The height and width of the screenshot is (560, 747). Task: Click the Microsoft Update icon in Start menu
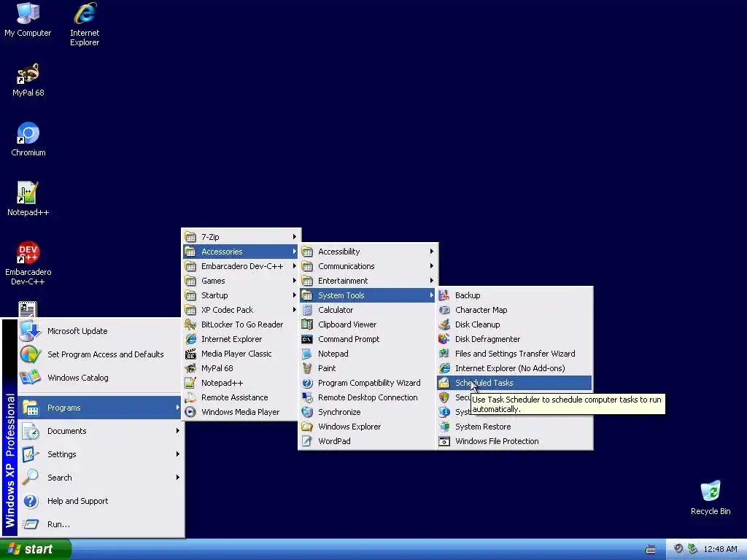[30, 331]
